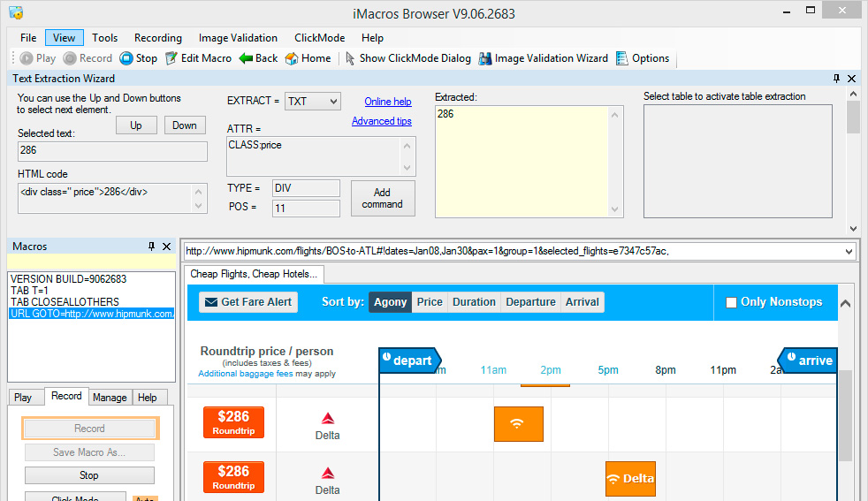Open the Advanced tips link
The height and width of the screenshot is (501, 868).
pyautogui.click(x=382, y=121)
